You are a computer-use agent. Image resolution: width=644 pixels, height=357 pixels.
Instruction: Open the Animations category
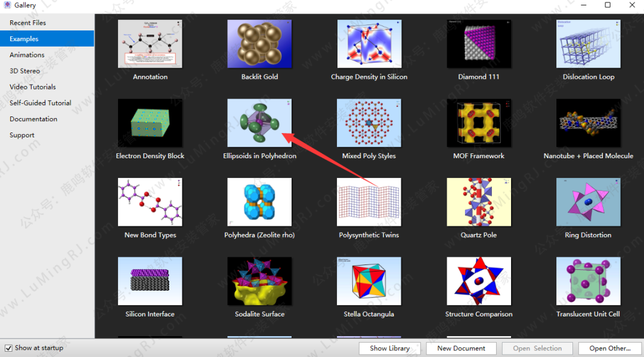click(x=27, y=55)
